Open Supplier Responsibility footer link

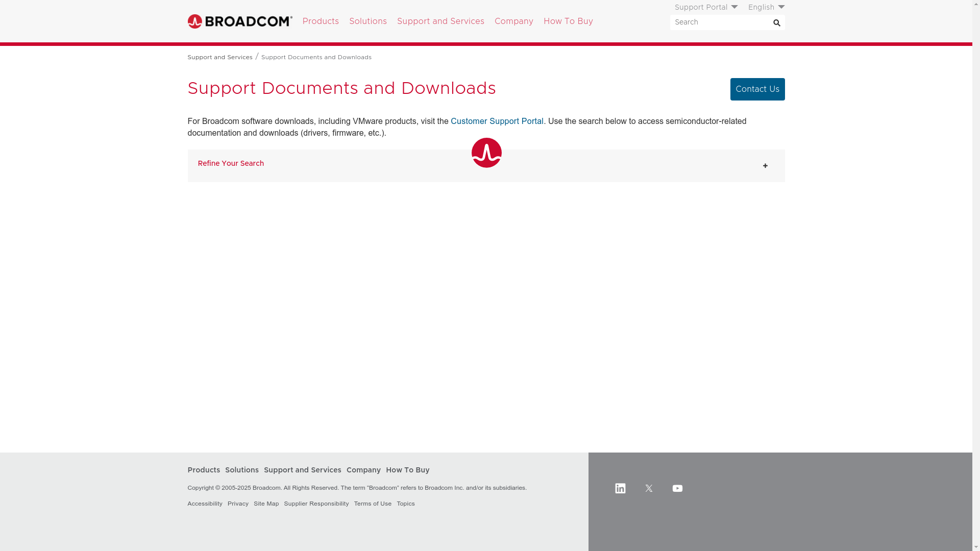[x=316, y=504]
